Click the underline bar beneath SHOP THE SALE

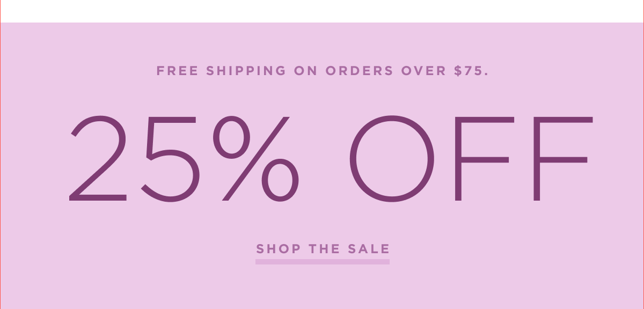[323, 262]
